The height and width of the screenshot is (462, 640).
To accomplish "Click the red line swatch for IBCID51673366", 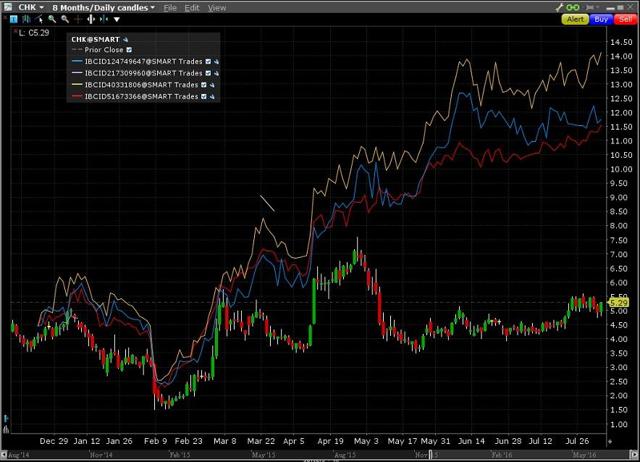I will [x=77, y=97].
